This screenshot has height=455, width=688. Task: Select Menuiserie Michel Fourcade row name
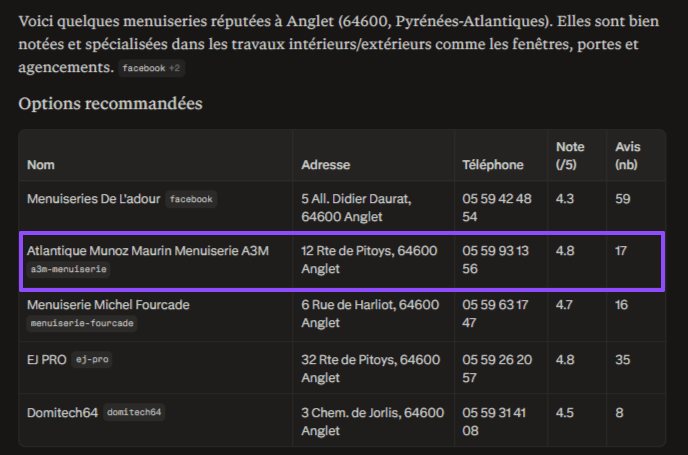click(108, 305)
